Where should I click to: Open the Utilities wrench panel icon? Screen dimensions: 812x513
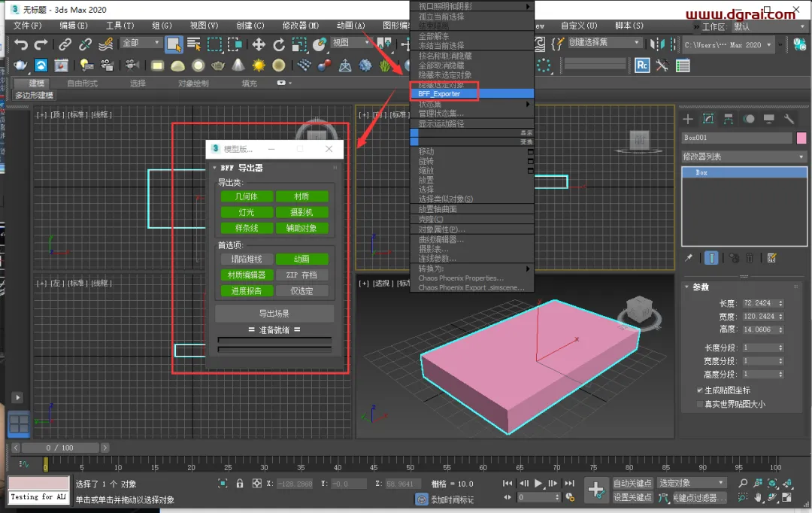[x=789, y=119]
